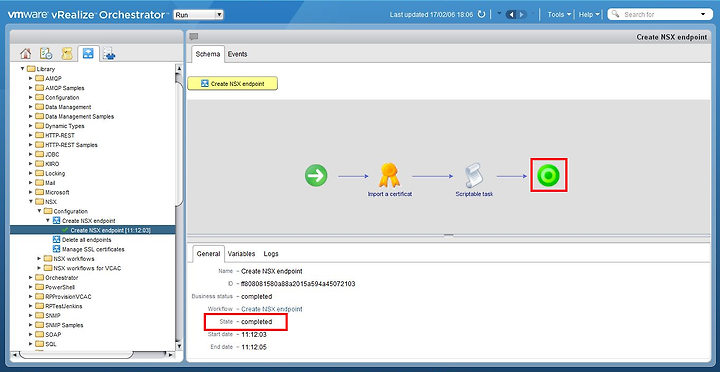The width and height of the screenshot is (720, 372).
Task: Open the policies scroll icon
Action: coord(67,54)
